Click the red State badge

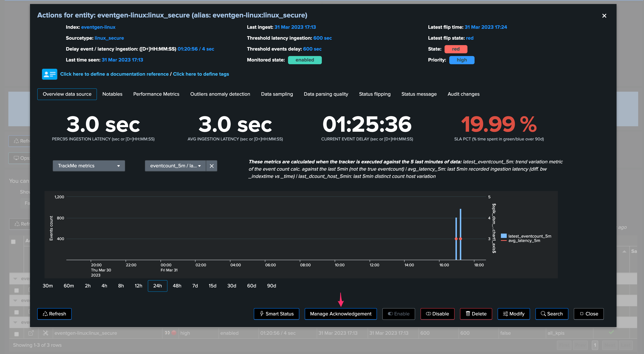pos(456,49)
